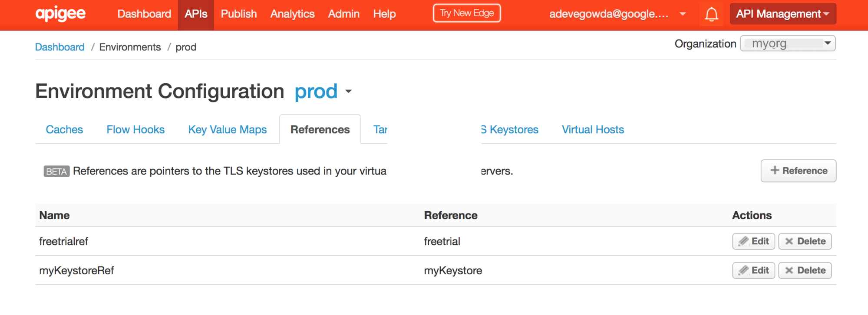Delete the myKeystoreRef reference
868x315 pixels.
coord(805,270)
